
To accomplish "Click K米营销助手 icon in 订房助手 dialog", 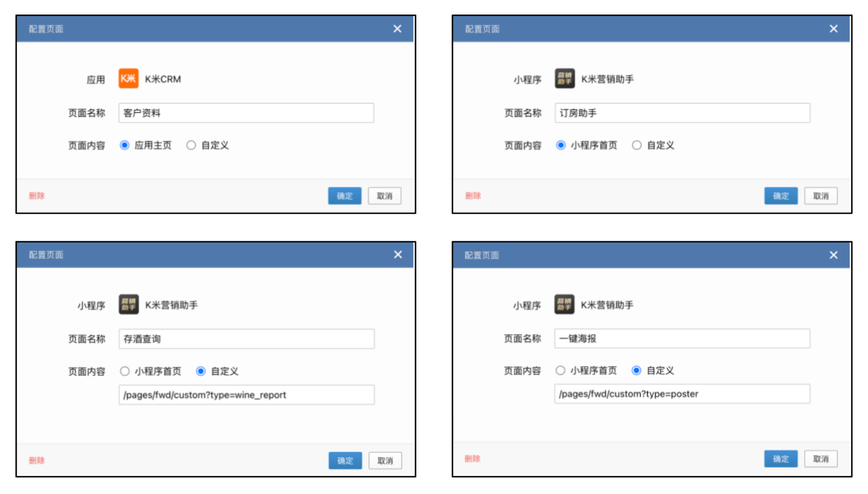I will (x=564, y=79).
